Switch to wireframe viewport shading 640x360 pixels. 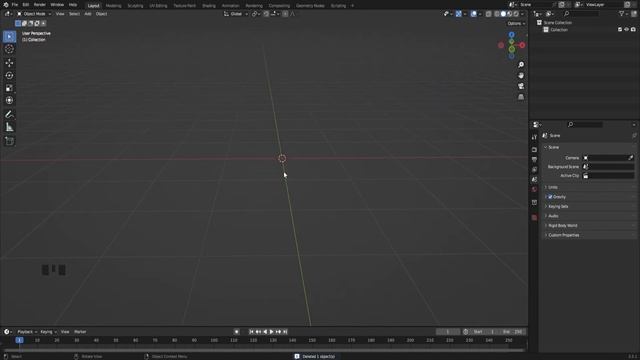coord(497,14)
